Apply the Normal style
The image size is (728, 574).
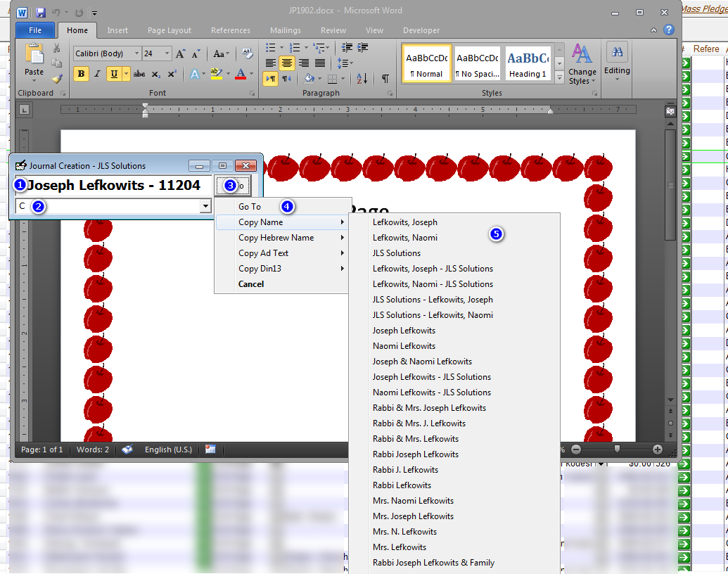point(427,63)
